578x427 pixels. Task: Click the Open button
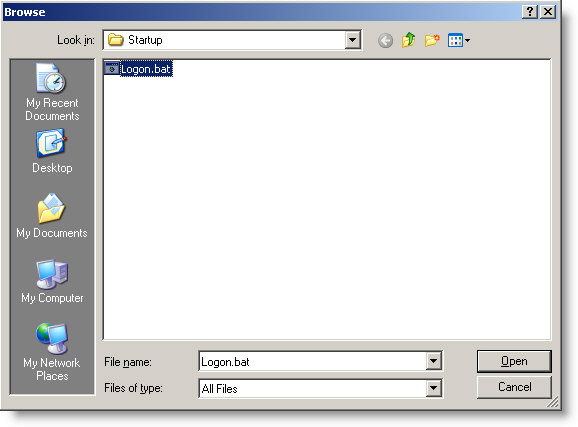[514, 361]
